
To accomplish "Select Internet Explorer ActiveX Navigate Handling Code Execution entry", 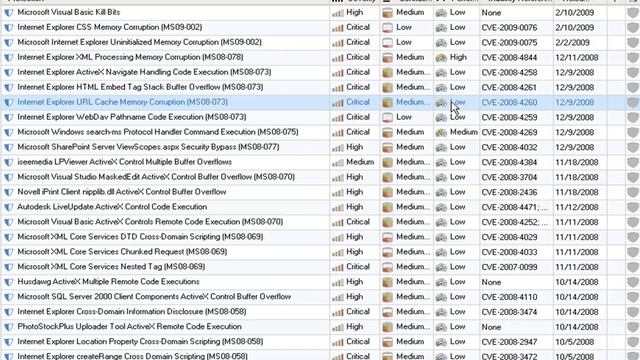I will tap(144, 72).
